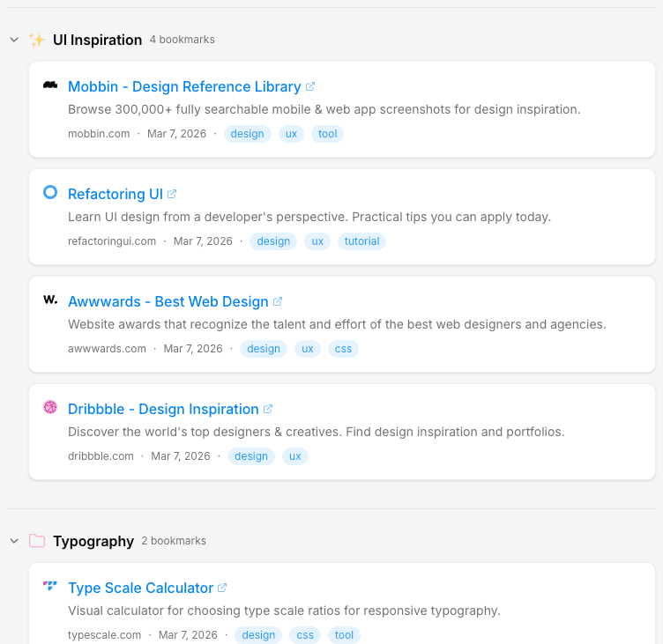This screenshot has width=663, height=644.
Task: Click the Refactoring UI circle favicon
Action: (x=50, y=192)
